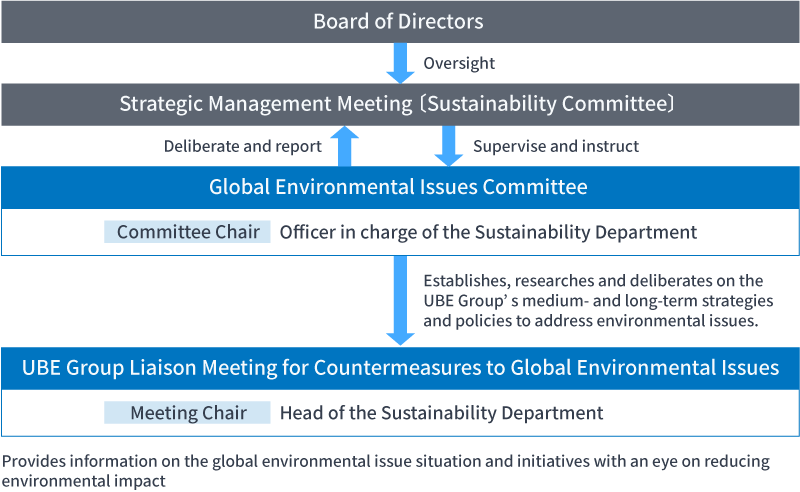The height and width of the screenshot is (492, 800).
Task: Click the environmental impact text at bottom
Action: pos(84,481)
